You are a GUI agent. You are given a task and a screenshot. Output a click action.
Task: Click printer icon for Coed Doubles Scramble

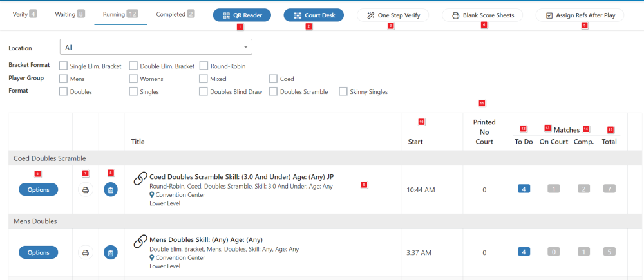[x=86, y=190]
